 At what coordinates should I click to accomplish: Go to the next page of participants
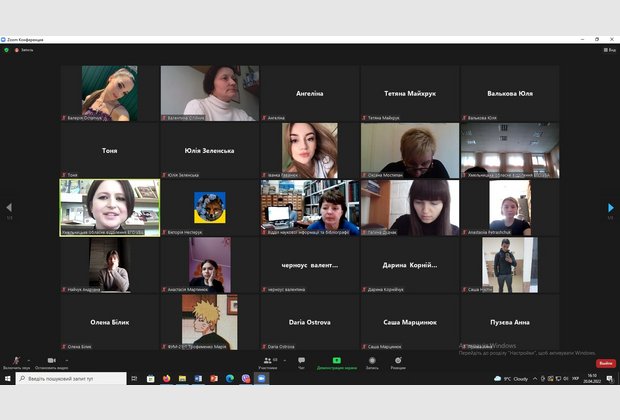[611, 208]
